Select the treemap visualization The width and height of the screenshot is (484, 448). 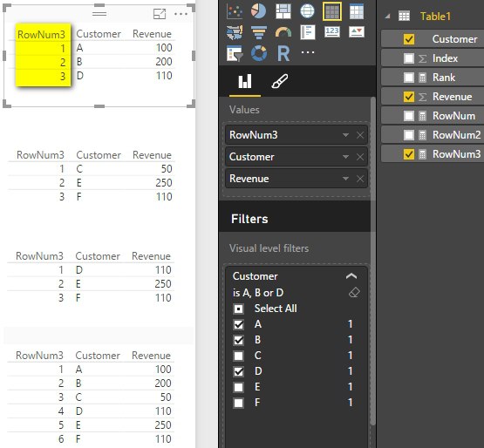[x=283, y=11]
